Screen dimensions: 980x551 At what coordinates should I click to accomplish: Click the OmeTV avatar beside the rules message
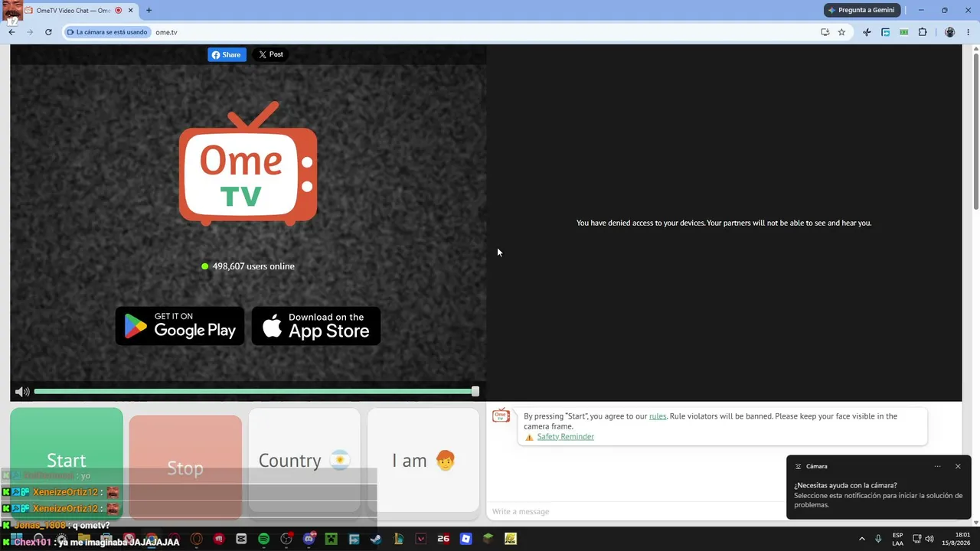(501, 416)
